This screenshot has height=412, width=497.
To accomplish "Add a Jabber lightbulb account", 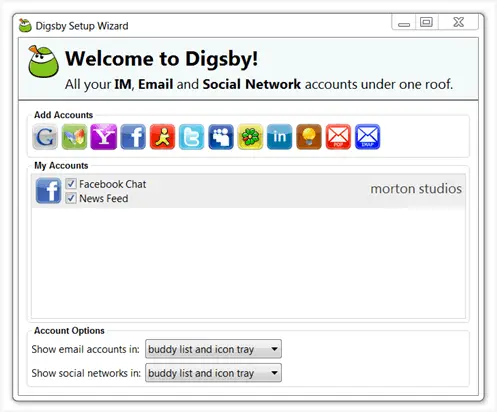I will 309,137.
